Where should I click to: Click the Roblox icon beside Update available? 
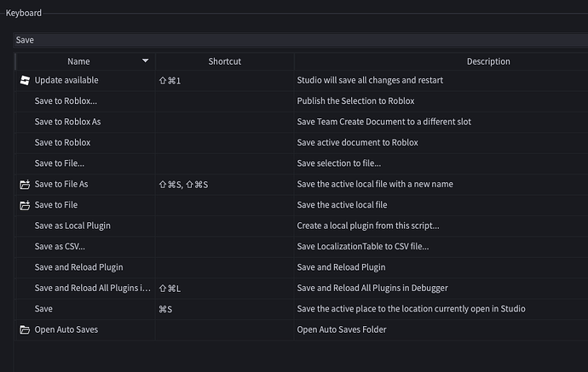[25, 80]
